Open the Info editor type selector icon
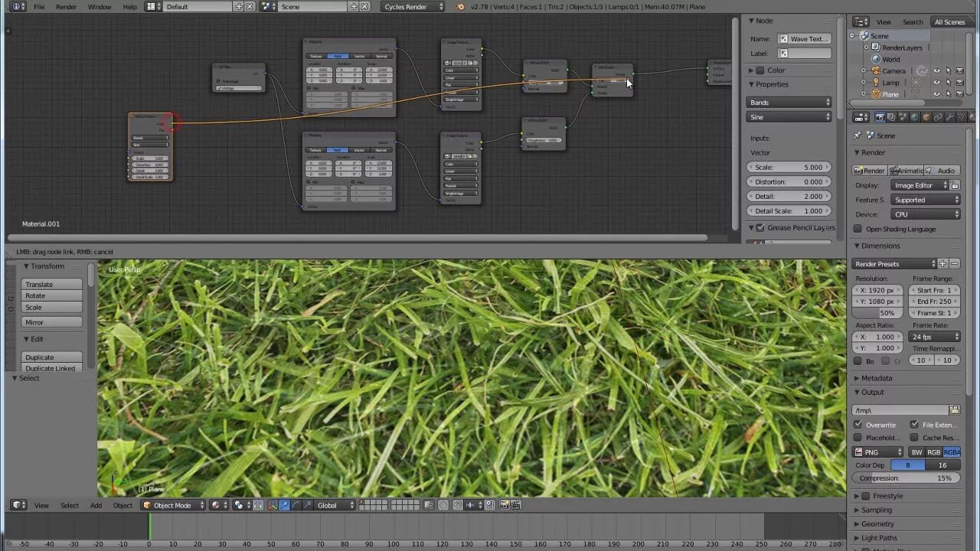980x551 pixels. pos(18,7)
